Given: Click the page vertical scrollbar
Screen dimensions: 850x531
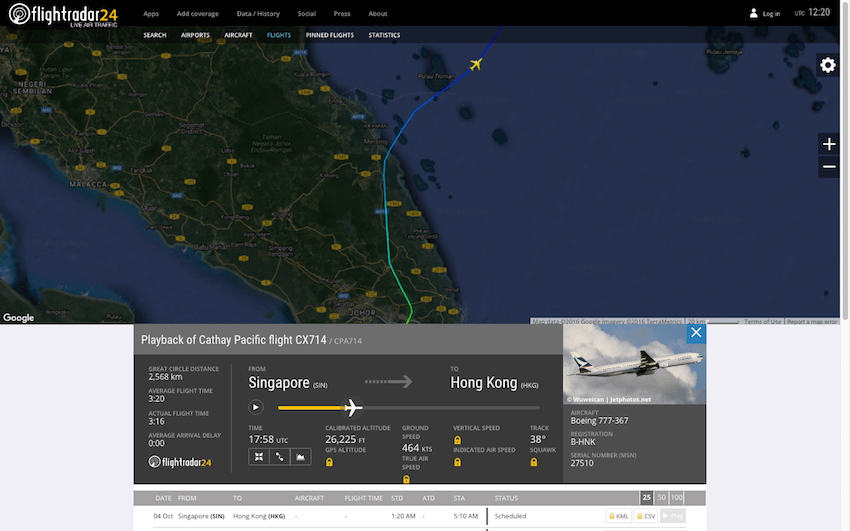Looking at the screenshot, I should [845, 163].
